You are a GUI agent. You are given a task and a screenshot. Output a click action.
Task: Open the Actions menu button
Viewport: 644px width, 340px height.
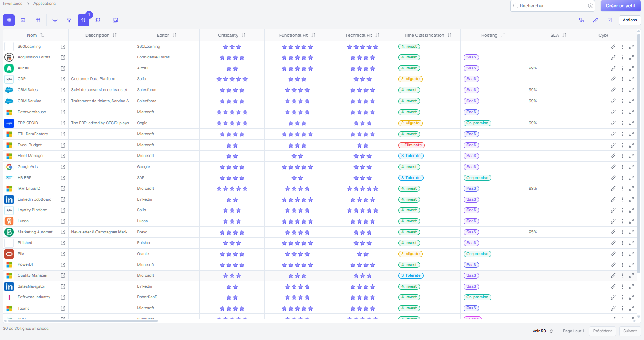(x=630, y=20)
